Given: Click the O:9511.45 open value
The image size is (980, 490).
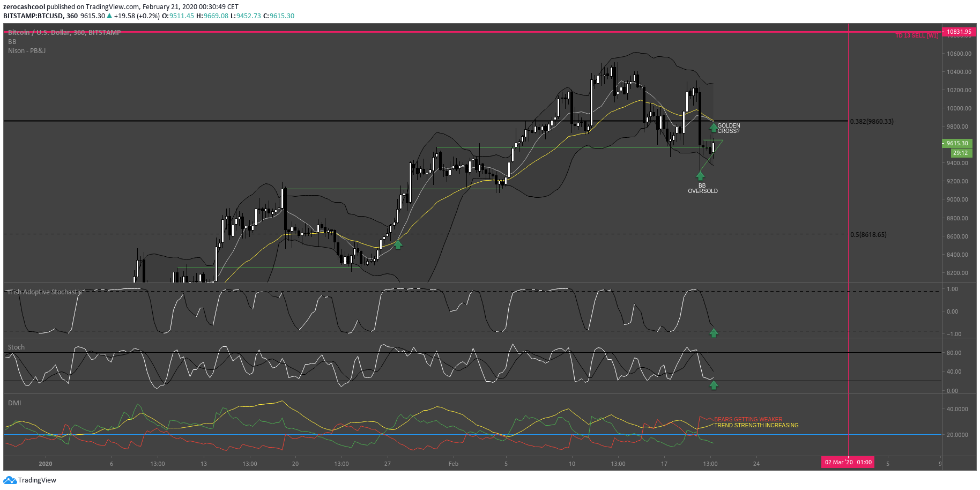Looking at the screenshot, I should (178, 16).
